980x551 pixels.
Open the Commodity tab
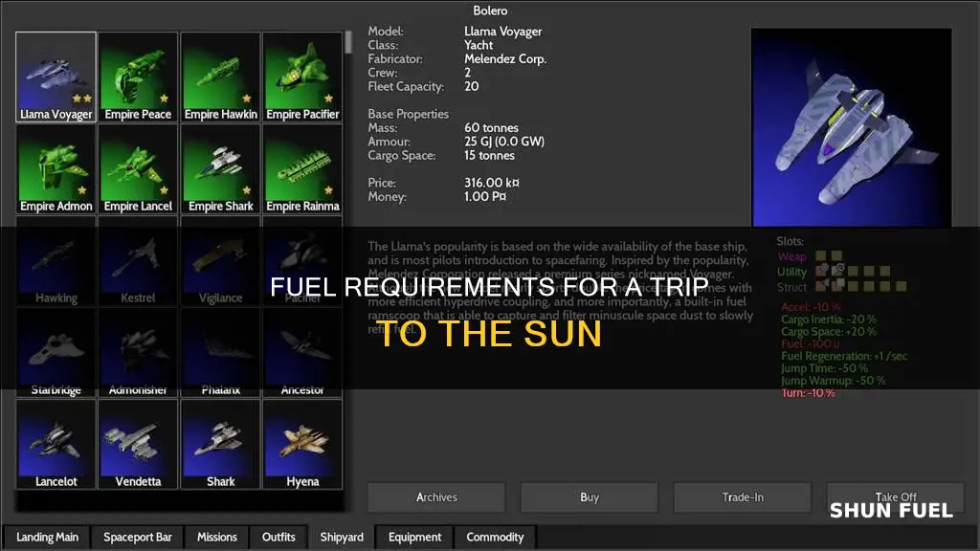point(495,538)
